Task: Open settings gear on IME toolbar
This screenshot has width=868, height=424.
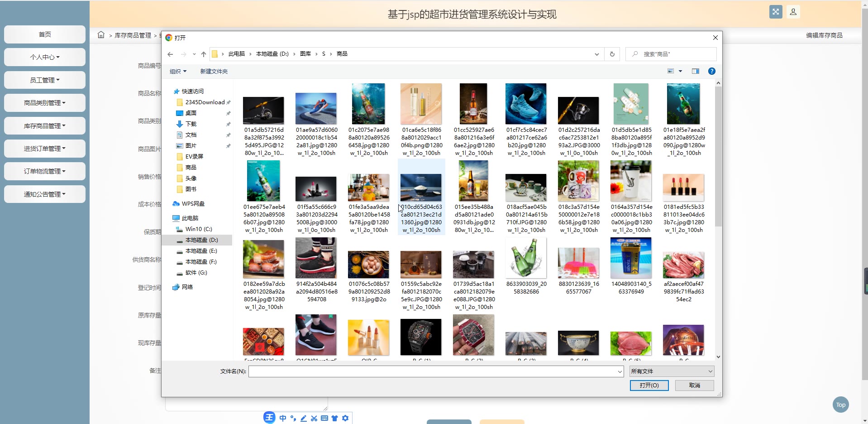Action: click(x=345, y=418)
